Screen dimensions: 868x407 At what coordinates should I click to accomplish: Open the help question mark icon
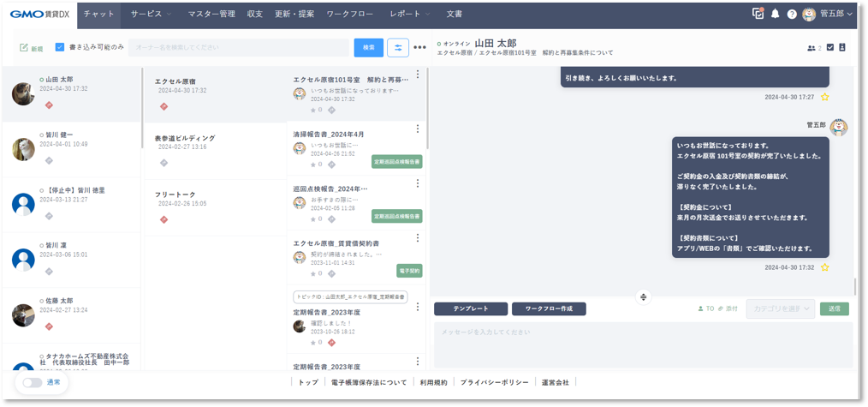[792, 15]
